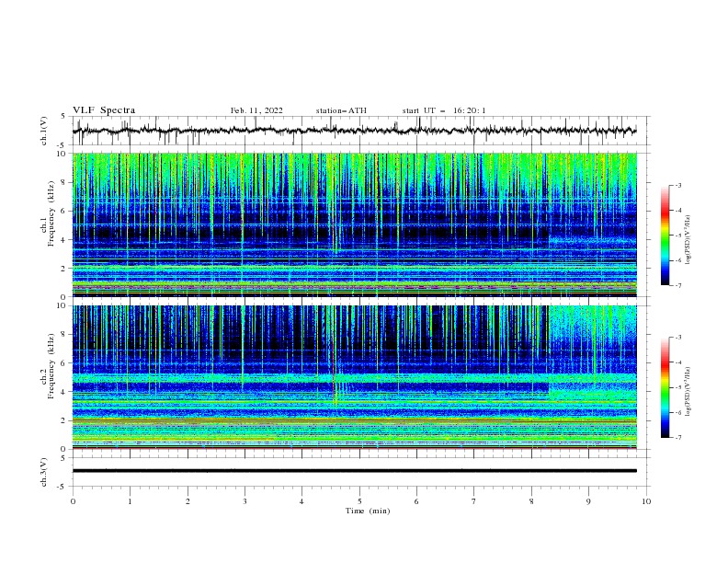Click the "-6" label on ch.2 color bar
Image resolution: width=728 pixels, height=563 pixels.
pyautogui.click(x=678, y=413)
